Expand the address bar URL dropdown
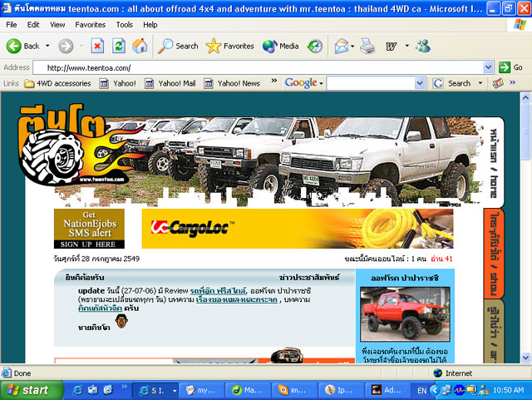 point(488,67)
